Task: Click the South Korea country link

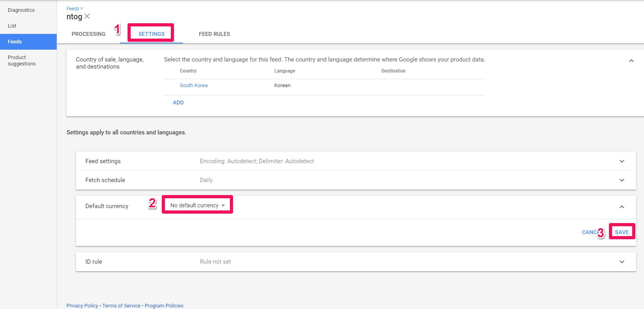Action: point(194,86)
